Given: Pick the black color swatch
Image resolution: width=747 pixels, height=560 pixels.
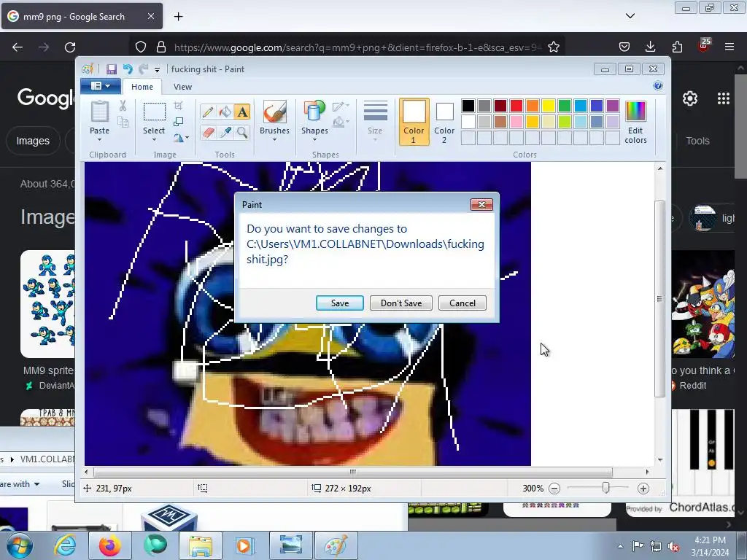Looking at the screenshot, I should [468, 105].
